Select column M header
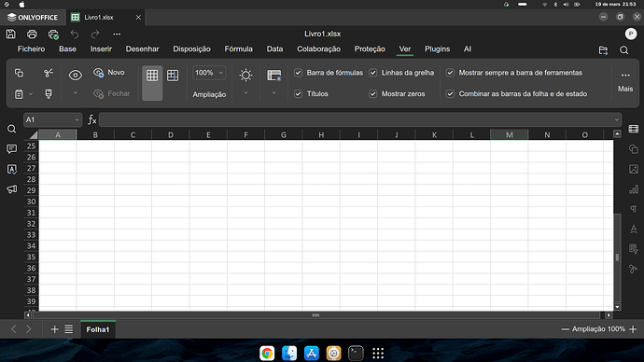Viewport: 644px width, 362px height. [510, 134]
